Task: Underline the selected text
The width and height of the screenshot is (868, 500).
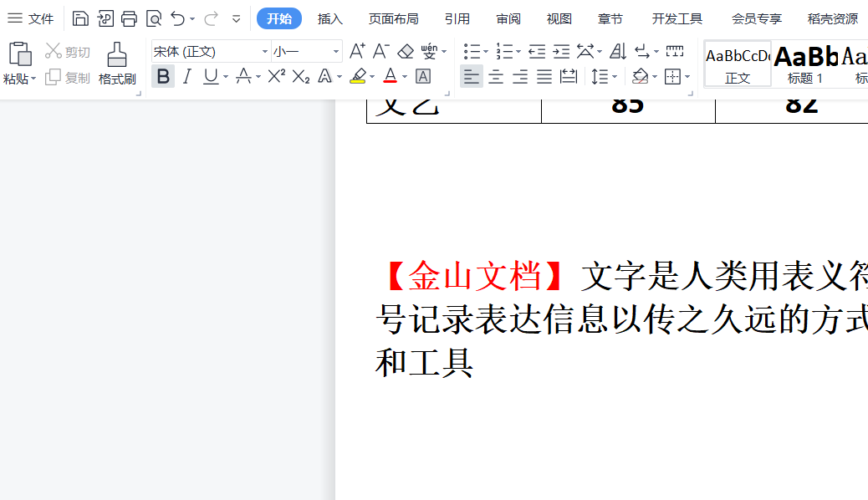Action: tap(211, 76)
